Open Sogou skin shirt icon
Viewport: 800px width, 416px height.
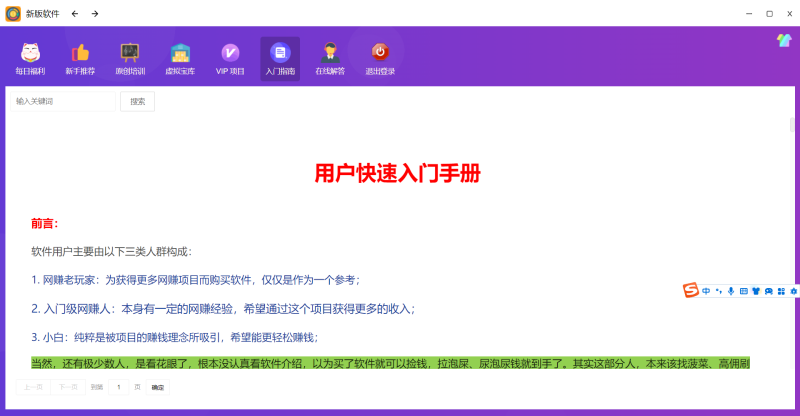756,291
